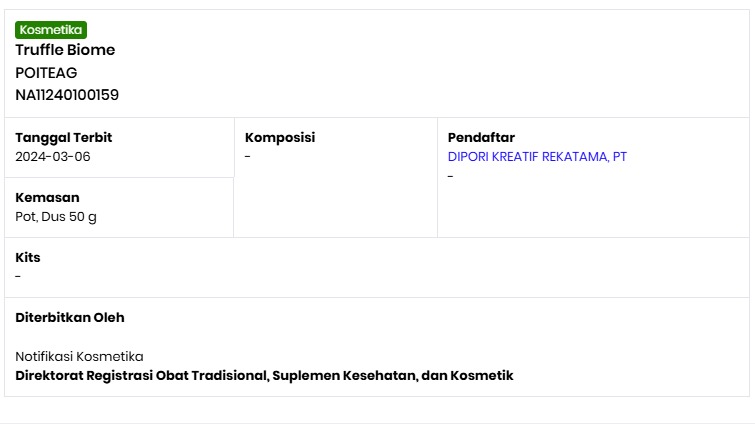Select the packaging text Pot, Dus 50 g

56,217
